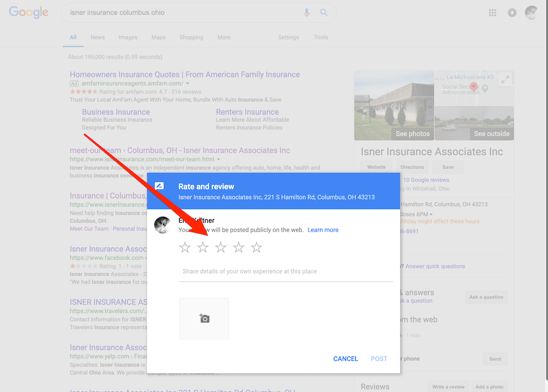Click the reviewer profile avatar in dialog

click(162, 225)
